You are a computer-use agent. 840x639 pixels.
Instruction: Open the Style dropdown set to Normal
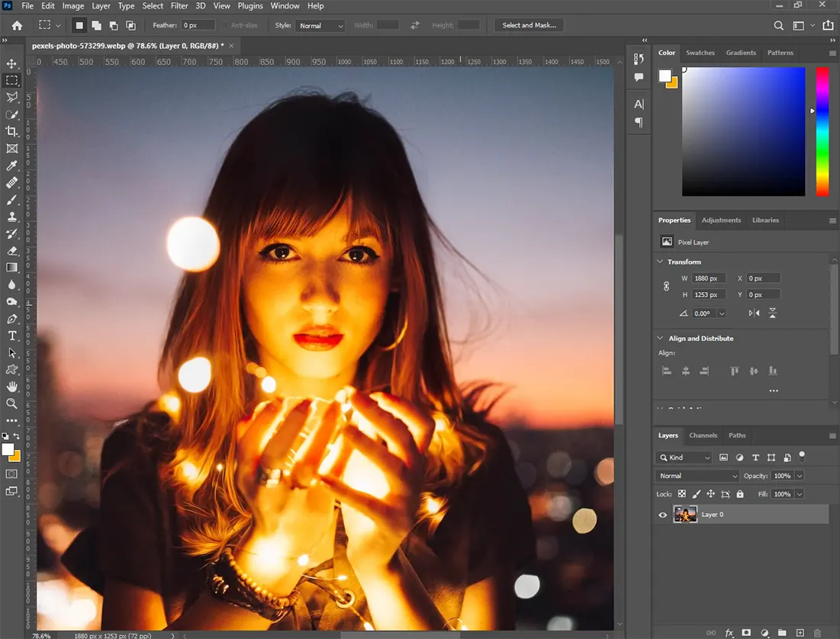(x=320, y=26)
